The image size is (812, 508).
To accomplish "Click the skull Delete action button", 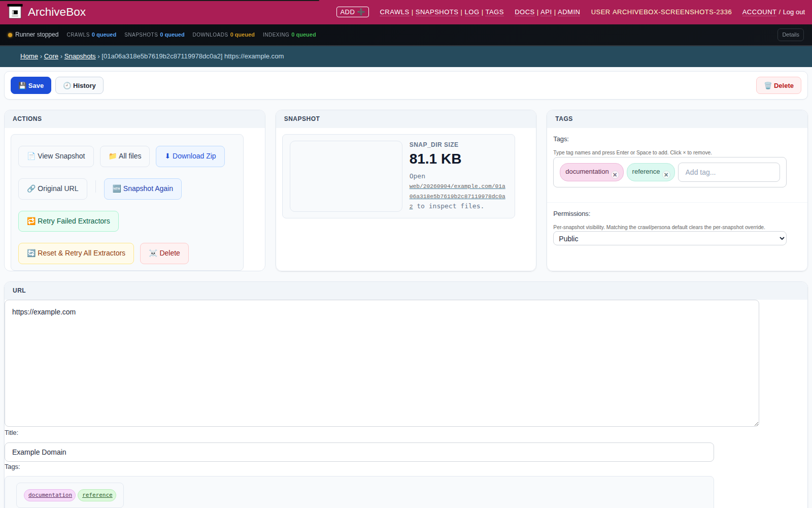I will tap(164, 253).
